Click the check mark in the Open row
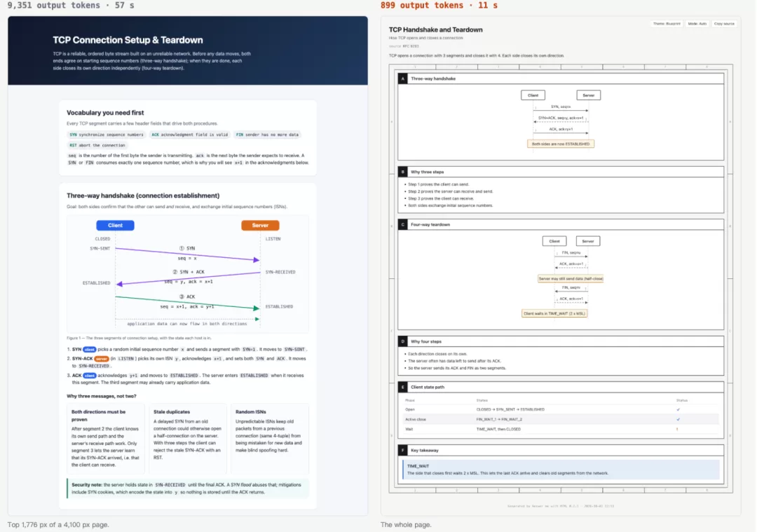Image resolution: width=757 pixels, height=532 pixels. point(678,409)
